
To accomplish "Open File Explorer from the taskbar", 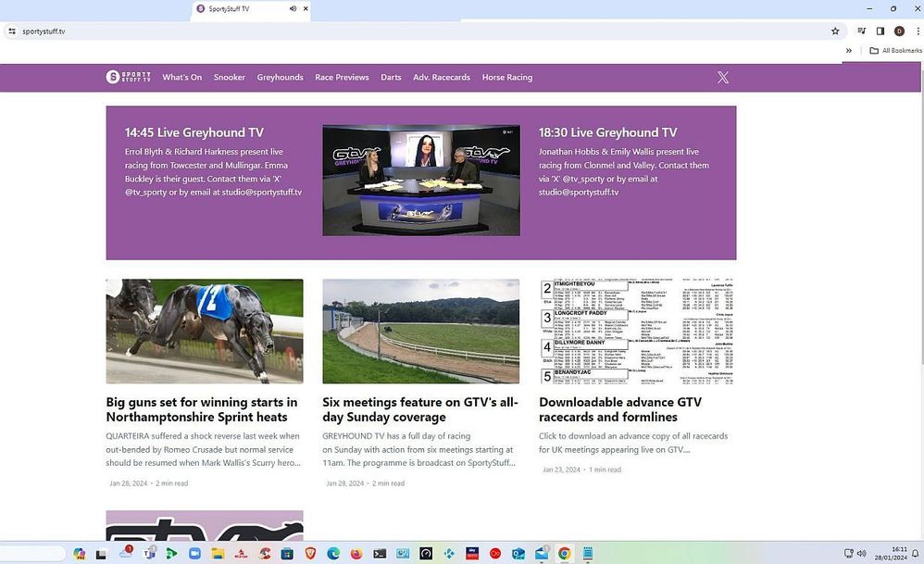I will tap(218, 554).
